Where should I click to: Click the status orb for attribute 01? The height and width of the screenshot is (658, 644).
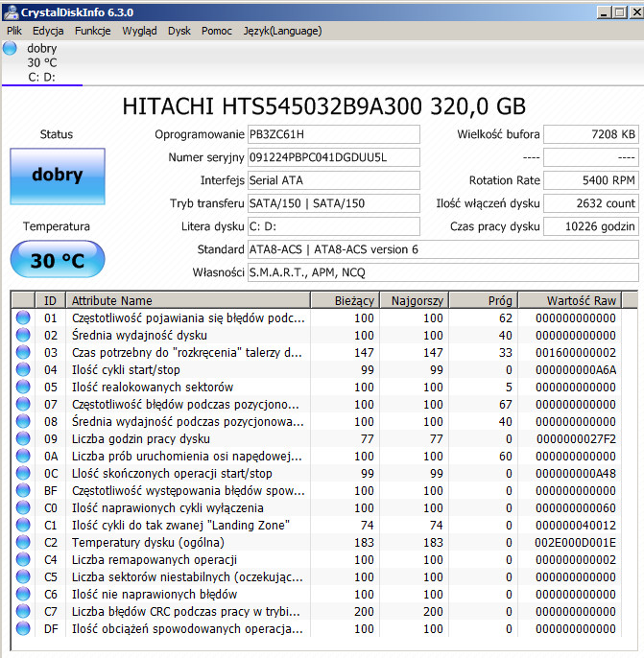[23, 317]
